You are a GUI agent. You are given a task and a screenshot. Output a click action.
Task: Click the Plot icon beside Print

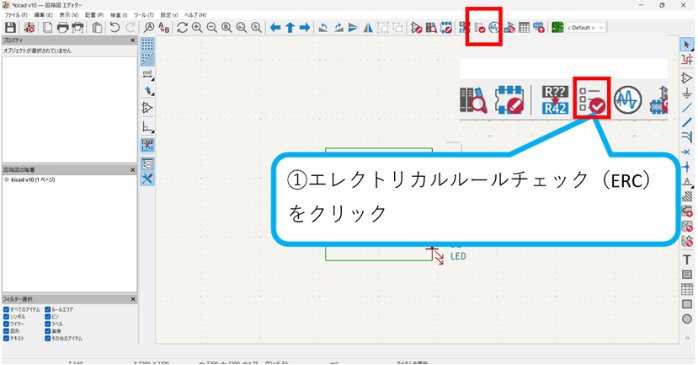tap(78, 28)
